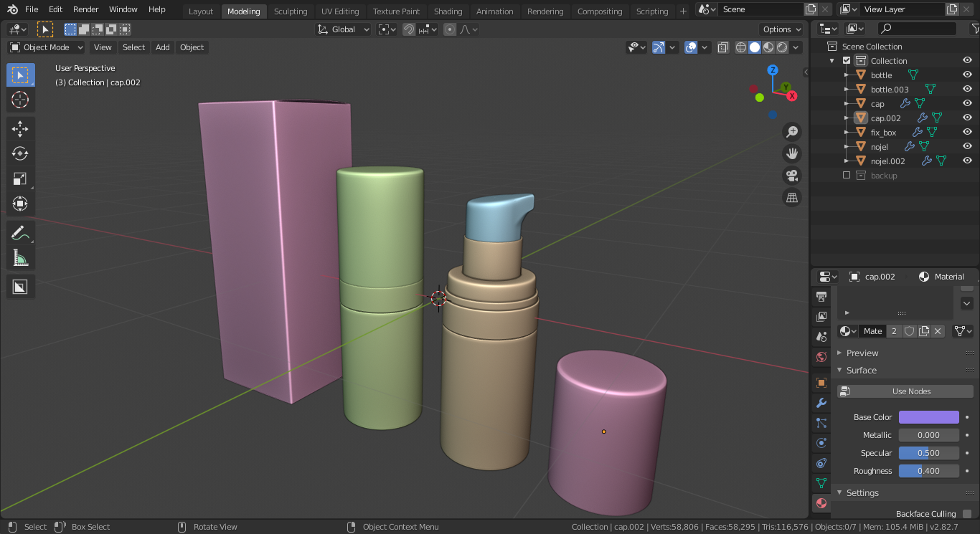Hide the fix_box object
This screenshot has height=534, width=980.
click(967, 132)
